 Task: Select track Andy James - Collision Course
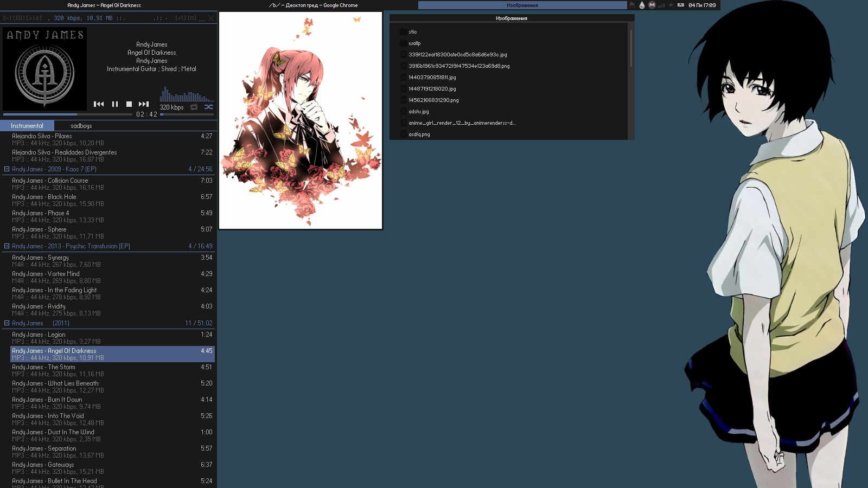coord(112,184)
